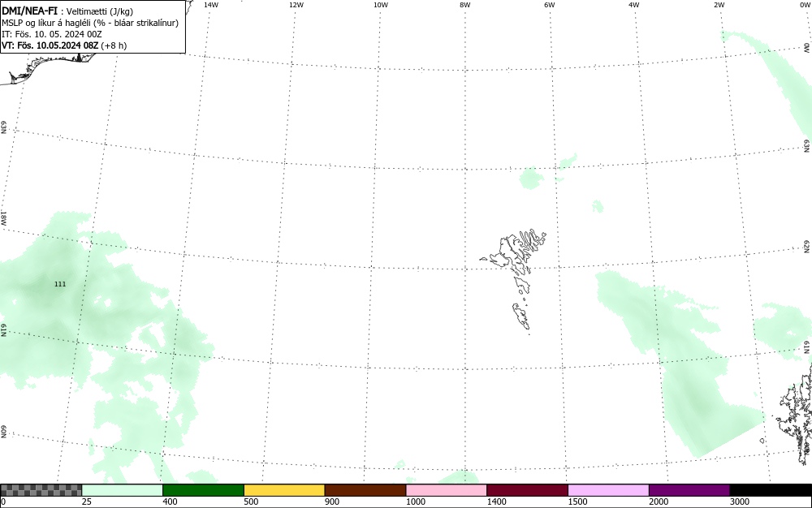Click the "14W" longitude label
Image resolution: width=812 pixels, height=508 pixels.
pos(211,5)
